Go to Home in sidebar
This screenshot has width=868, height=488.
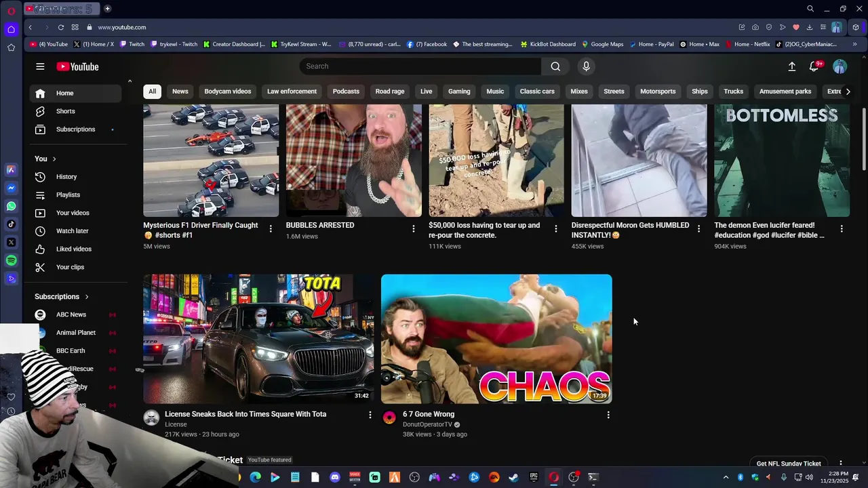(75, 94)
